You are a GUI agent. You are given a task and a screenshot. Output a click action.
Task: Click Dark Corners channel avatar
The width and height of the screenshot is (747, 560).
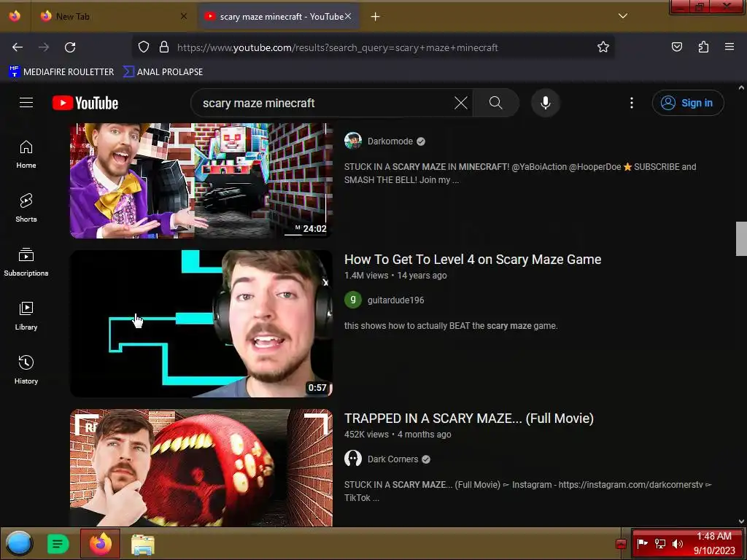[x=353, y=459]
